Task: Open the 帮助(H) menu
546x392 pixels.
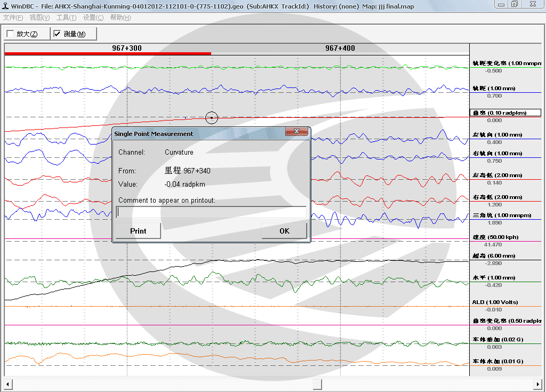Action: pos(121,18)
